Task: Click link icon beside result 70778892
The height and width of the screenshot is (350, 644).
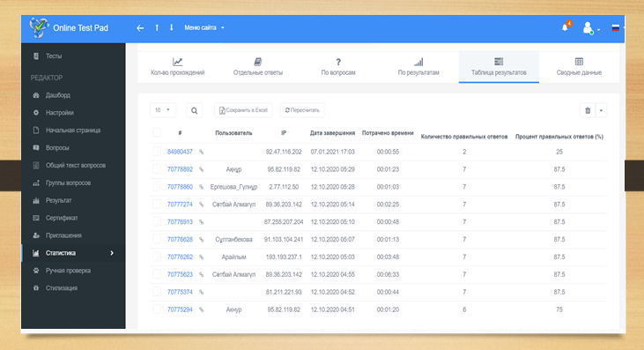Action: pos(201,169)
